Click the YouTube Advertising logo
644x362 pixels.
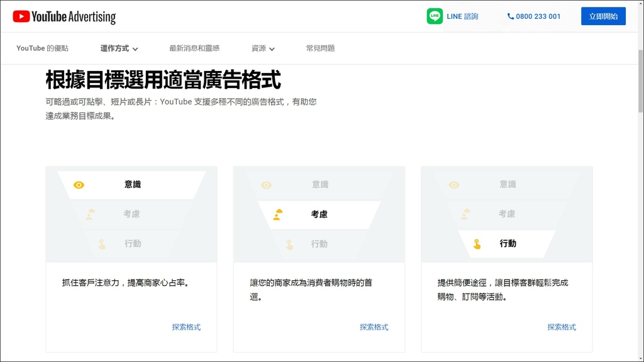click(x=64, y=16)
